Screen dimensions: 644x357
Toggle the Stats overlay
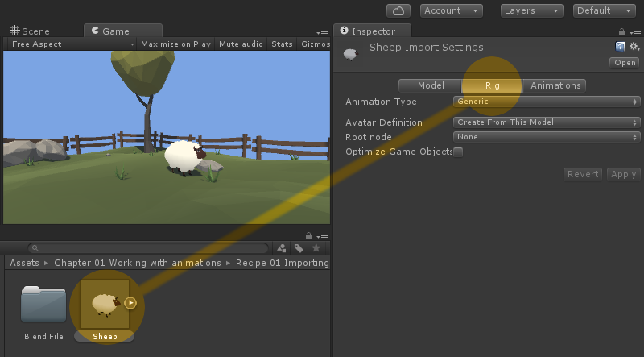[282, 44]
